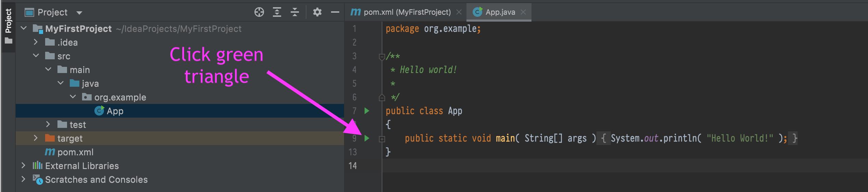The width and height of the screenshot is (868, 192).
Task: Click 'println' method call
Action: [680, 139]
